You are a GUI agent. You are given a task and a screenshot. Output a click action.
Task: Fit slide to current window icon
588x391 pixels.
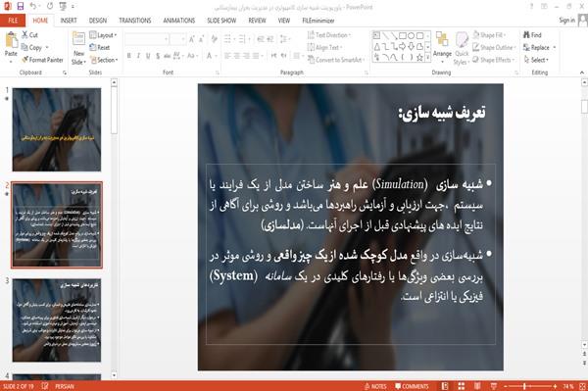(x=582, y=386)
